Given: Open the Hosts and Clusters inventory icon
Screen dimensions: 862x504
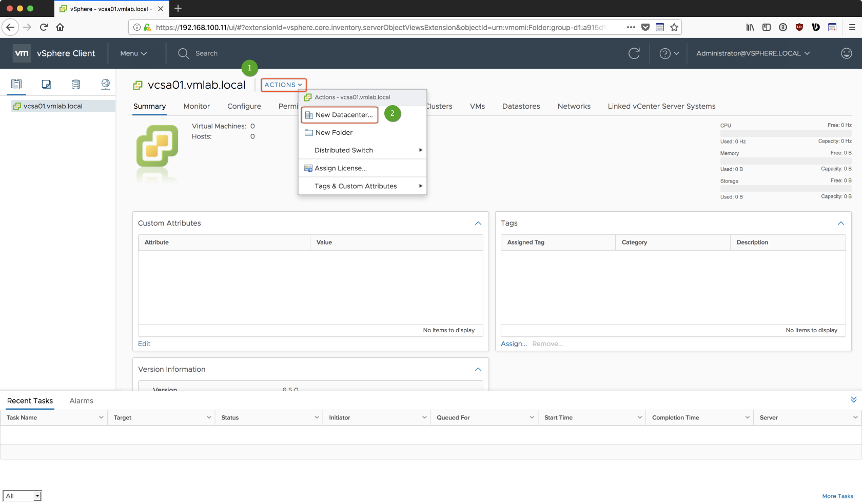Looking at the screenshot, I should pyautogui.click(x=16, y=84).
